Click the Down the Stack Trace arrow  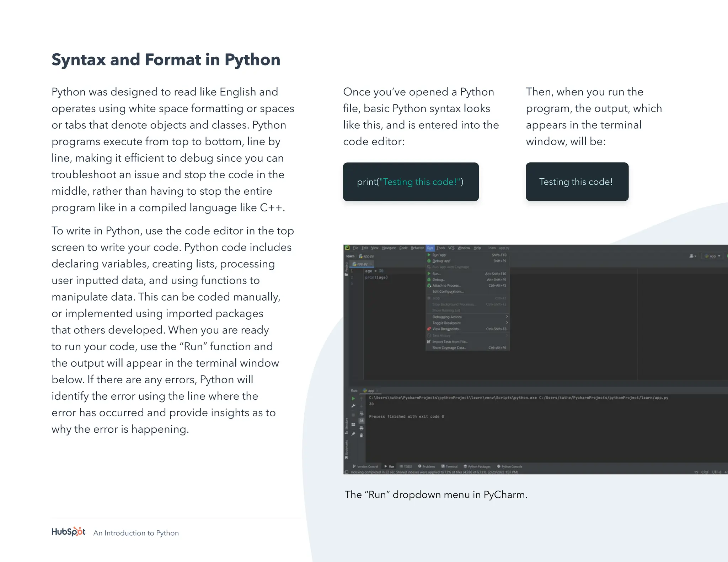click(362, 406)
